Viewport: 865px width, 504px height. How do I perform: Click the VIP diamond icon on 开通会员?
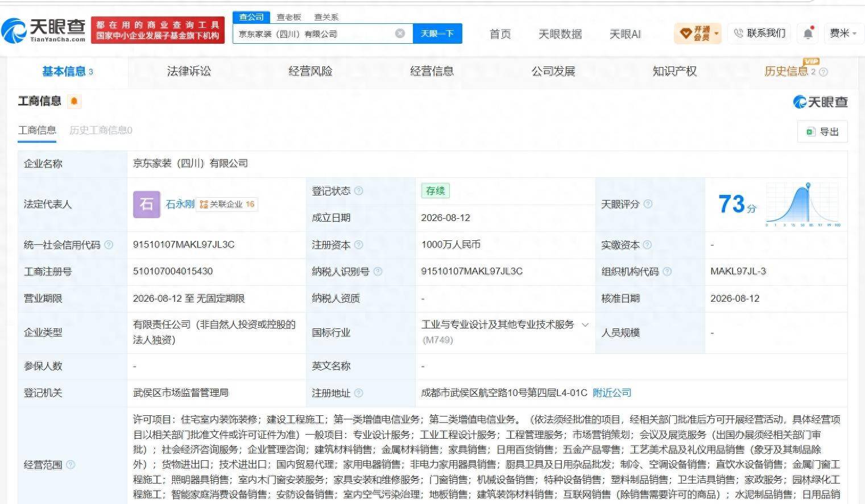click(686, 34)
